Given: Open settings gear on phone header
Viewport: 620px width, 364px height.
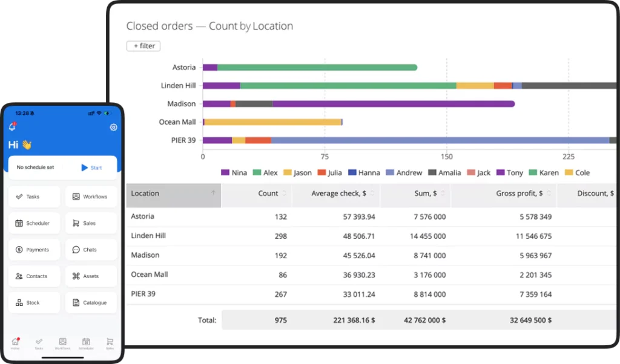Looking at the screenshot, I should point(113,128).
